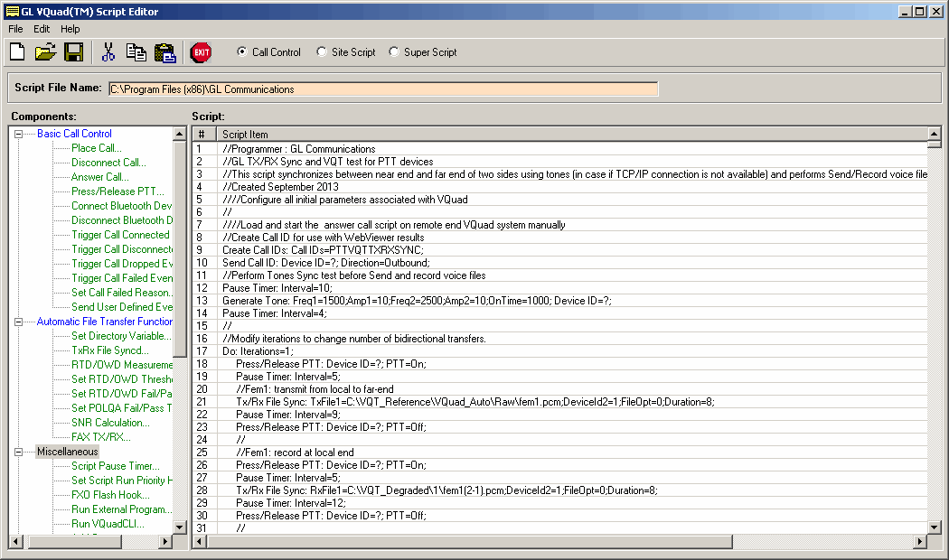Click the red EXIT stop-sign icon
Screen dimensions: 949x560
201,52
